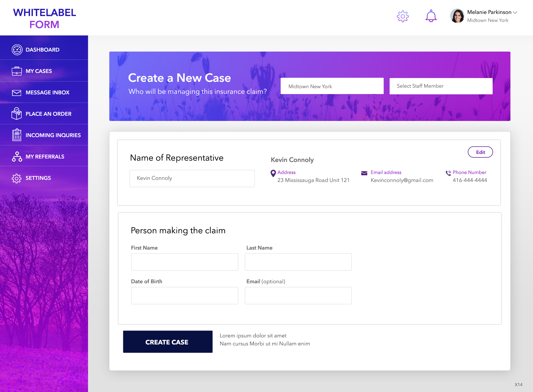Expand the Melanie Parkinson user menu chevron
The height and width of the screenshot is (392, 533).
[515, 12]
